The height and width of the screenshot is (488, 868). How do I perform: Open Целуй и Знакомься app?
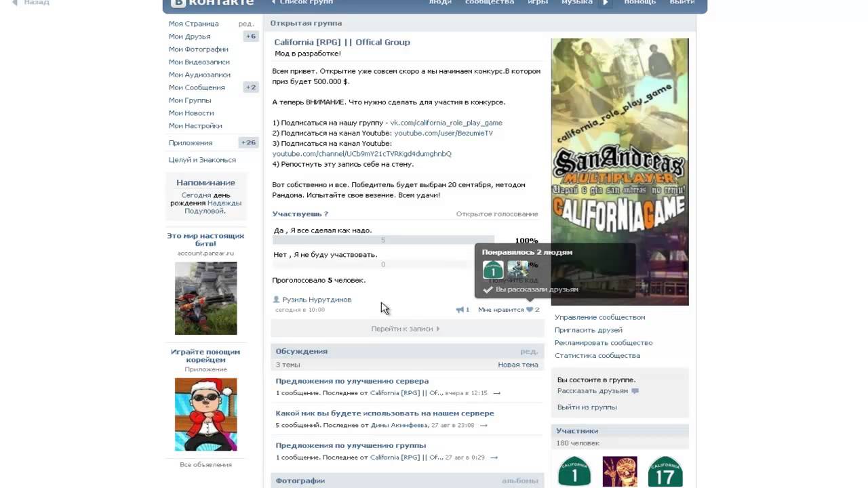[202, 160]
